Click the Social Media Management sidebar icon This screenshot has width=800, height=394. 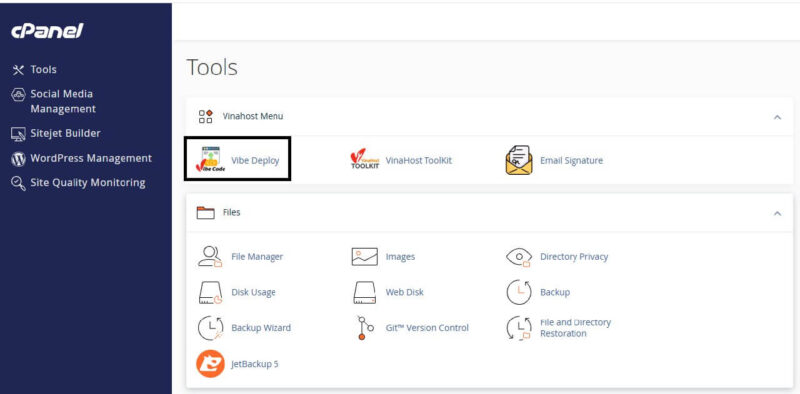click(x=18, y=94)
